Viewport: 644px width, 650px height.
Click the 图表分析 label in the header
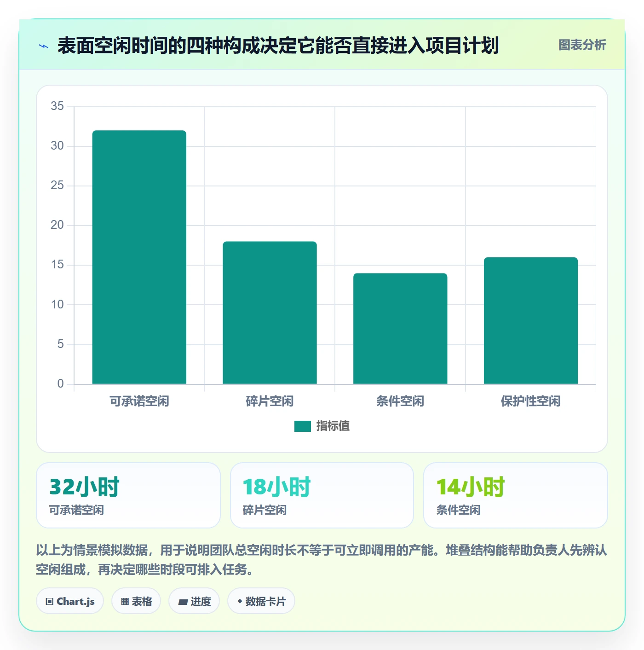click(x=582, y=45)
